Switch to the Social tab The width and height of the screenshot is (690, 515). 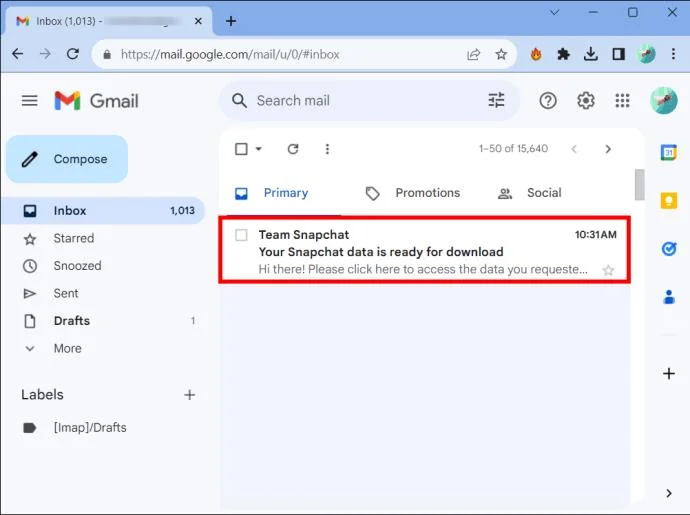click(x=530, y=193)
